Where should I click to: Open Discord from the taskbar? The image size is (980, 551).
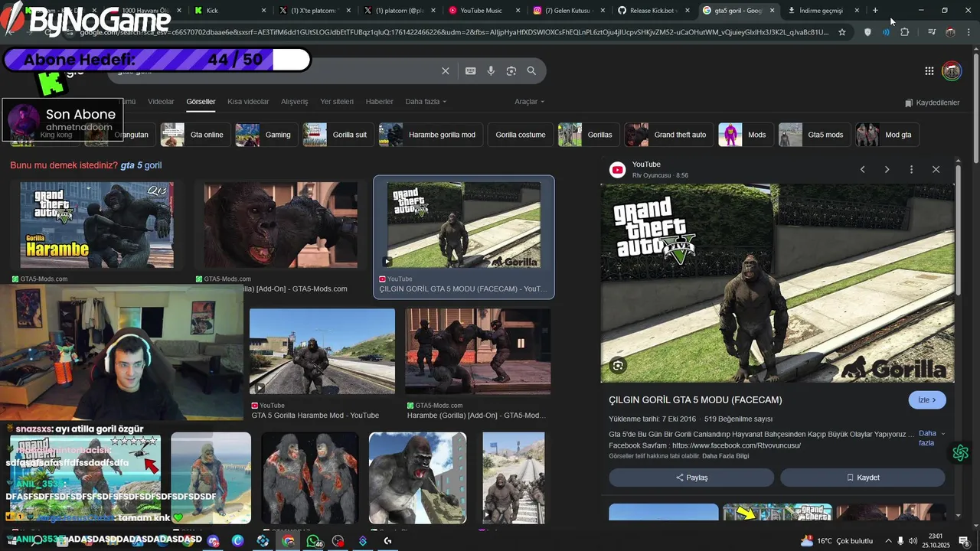tap(213, 541)
